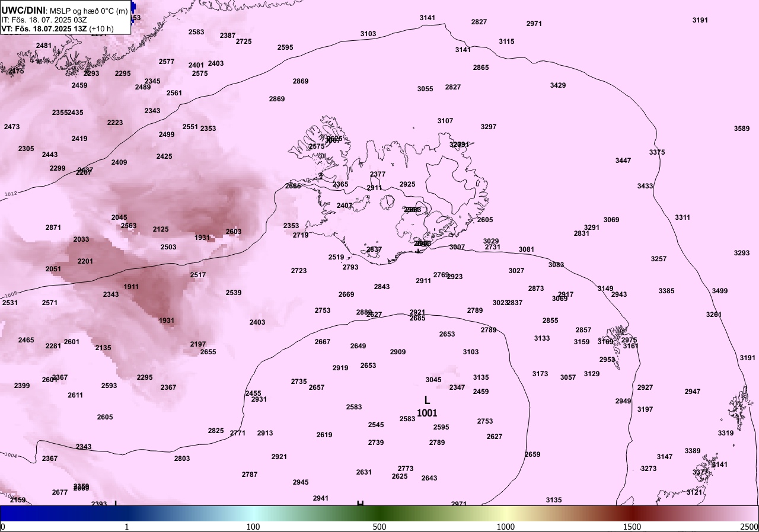
Task: Click the height value 2925 over Iceland
Action: tap(407, 184)
